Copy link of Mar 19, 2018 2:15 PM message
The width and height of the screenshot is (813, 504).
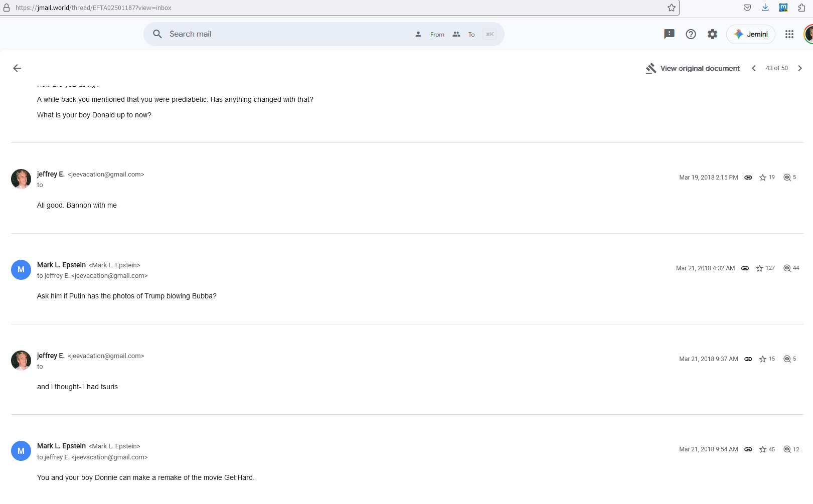click(x=748, y=178)
